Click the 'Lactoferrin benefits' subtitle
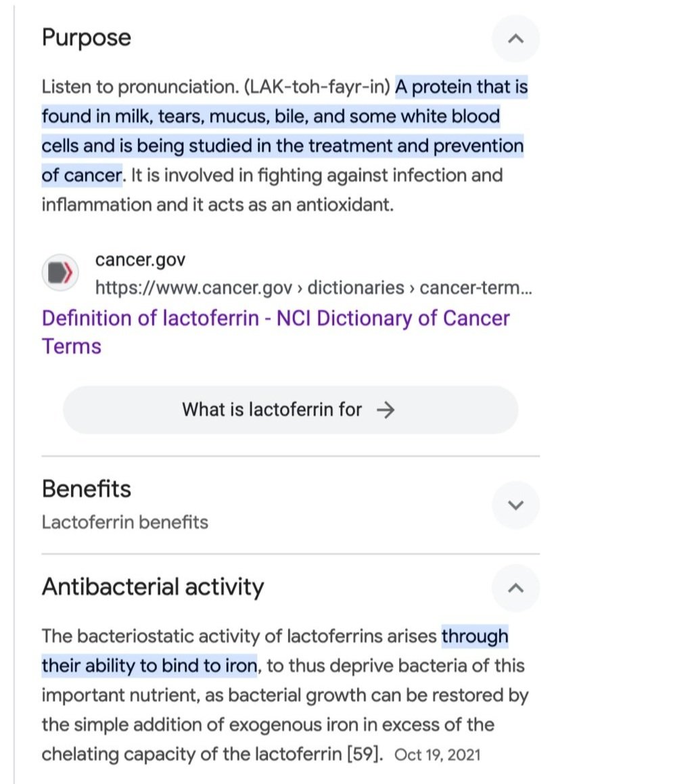Viewport: 698px width, 784px height. [x=125, y=522]
